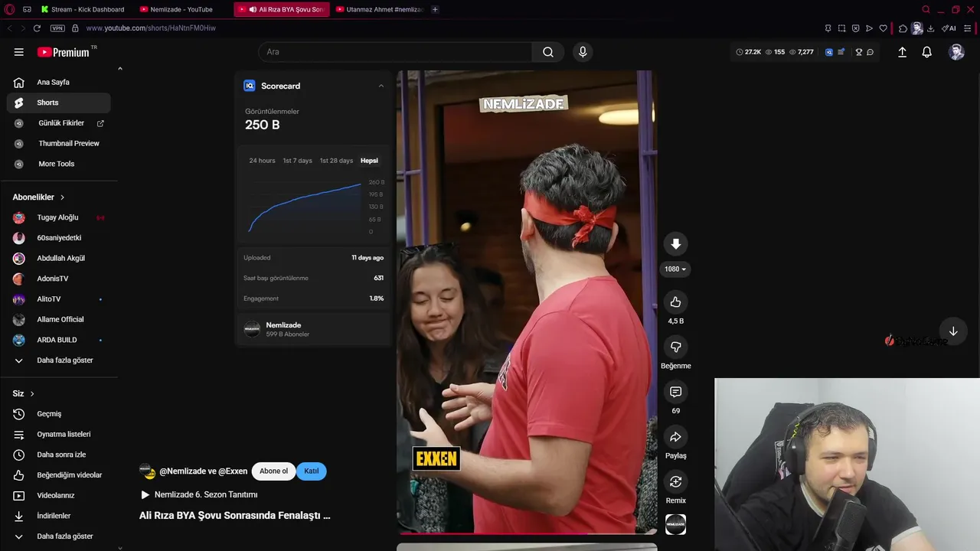Select the 1st 7 days range

(x=297, y=161)
